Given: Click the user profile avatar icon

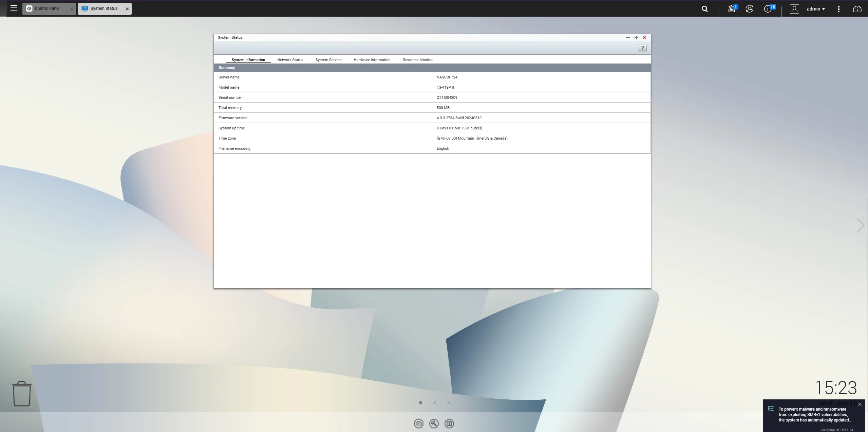Looking at the screenshot, I should [794, 9].
